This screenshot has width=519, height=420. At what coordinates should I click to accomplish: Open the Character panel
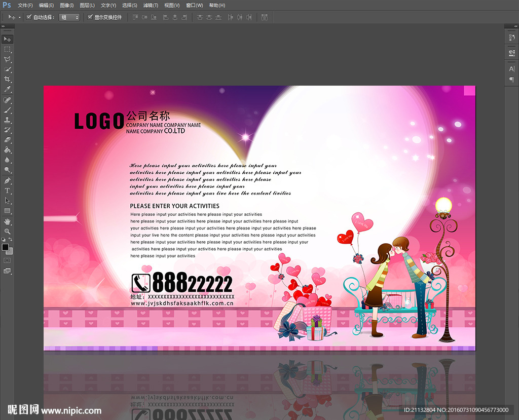(x=512, y=69)
